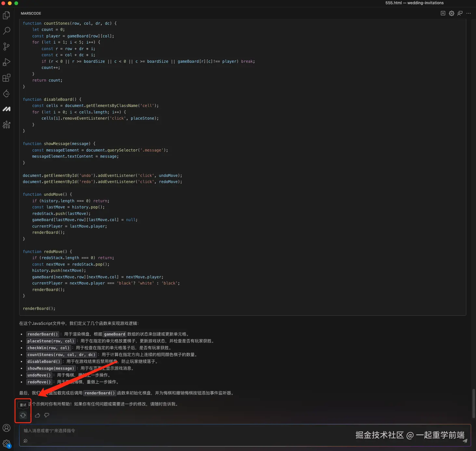Click the undoMove() inline code in list
The width and height of the screenshot is (476, 451).
pyautogui.click(x=39, y=375)
